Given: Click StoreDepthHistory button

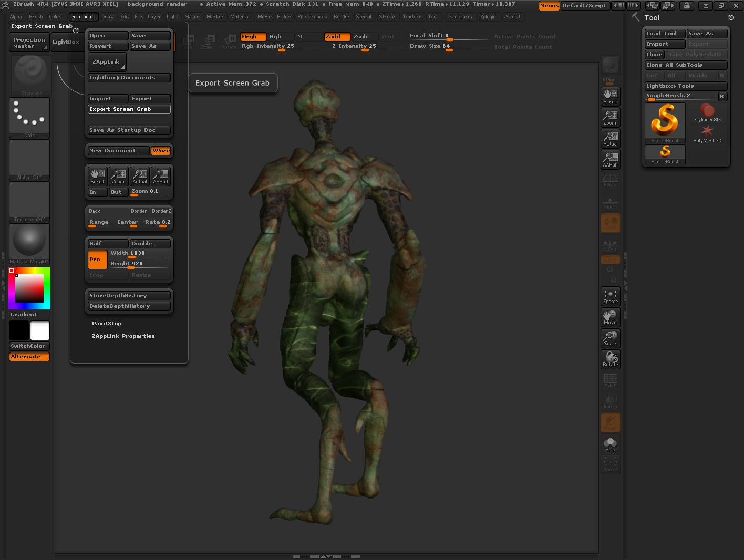Looking at the screenshot, I should coord(129,296).
